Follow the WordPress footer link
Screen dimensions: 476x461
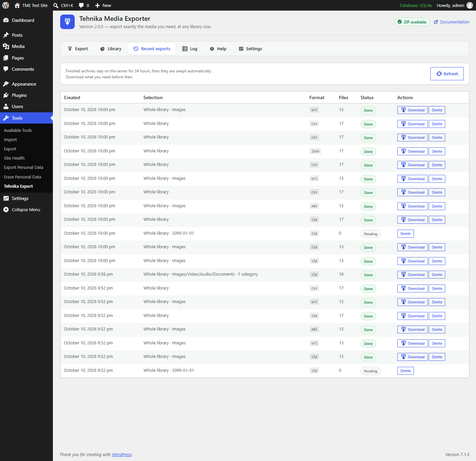pos(122,454)
